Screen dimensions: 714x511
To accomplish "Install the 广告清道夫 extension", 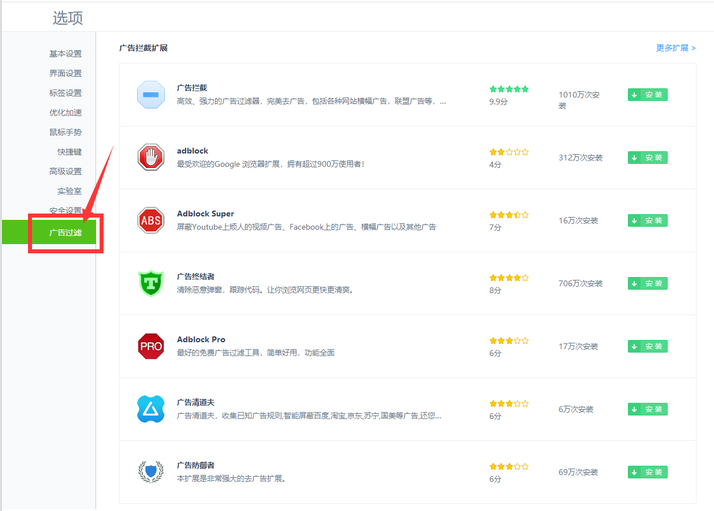I will 648,409.
